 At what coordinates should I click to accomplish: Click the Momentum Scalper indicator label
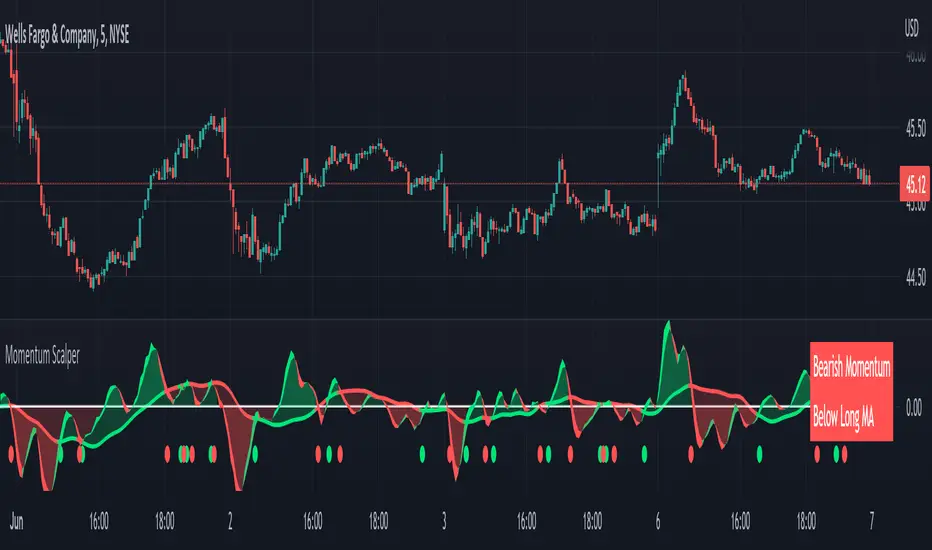coord(42,356)
